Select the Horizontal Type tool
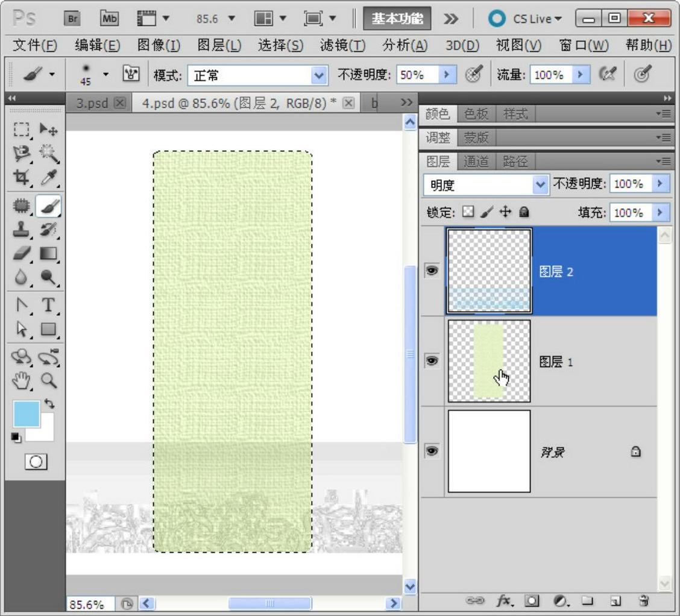The image size is (680, 616). pyautogui.click(x=49, y=305)
